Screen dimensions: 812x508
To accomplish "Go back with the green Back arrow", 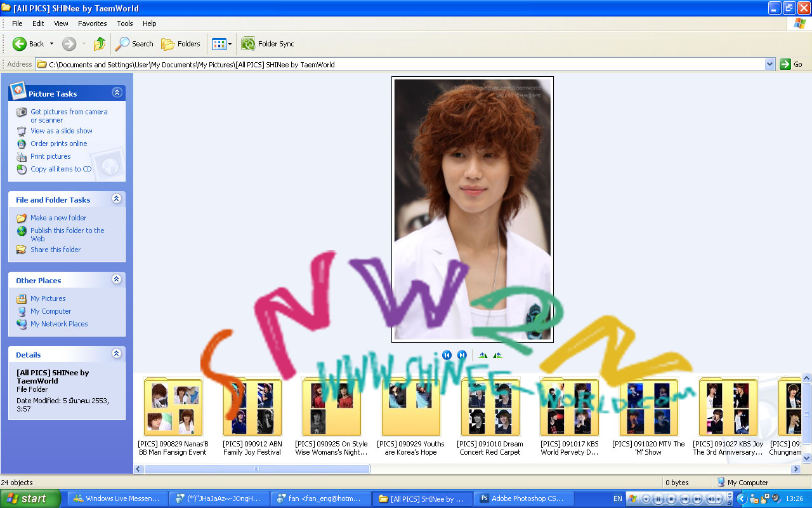I will point(28,44).
